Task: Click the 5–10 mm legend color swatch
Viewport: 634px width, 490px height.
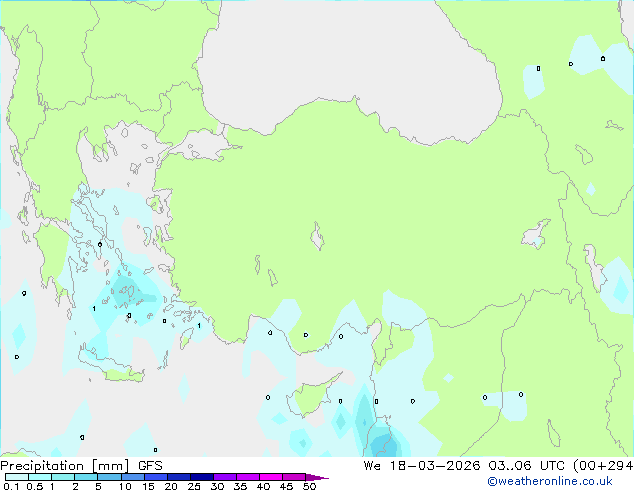Action: (109, 477)
